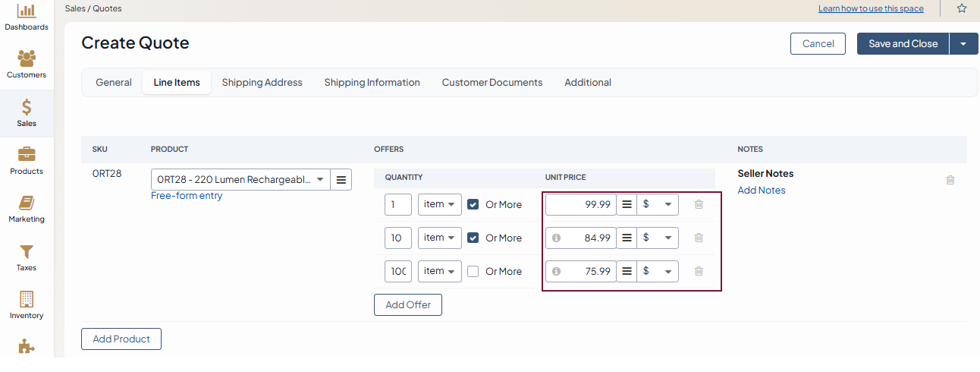Go to Customers in sidebar
980x372 pixels.
coord(27,65)
